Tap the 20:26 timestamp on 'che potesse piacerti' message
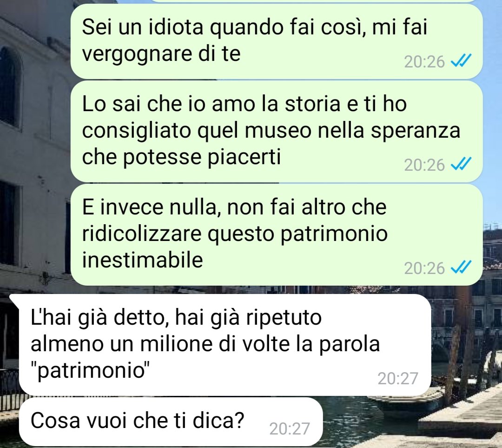This screenshot has width=502, height=448. click(x=424, y=165)
